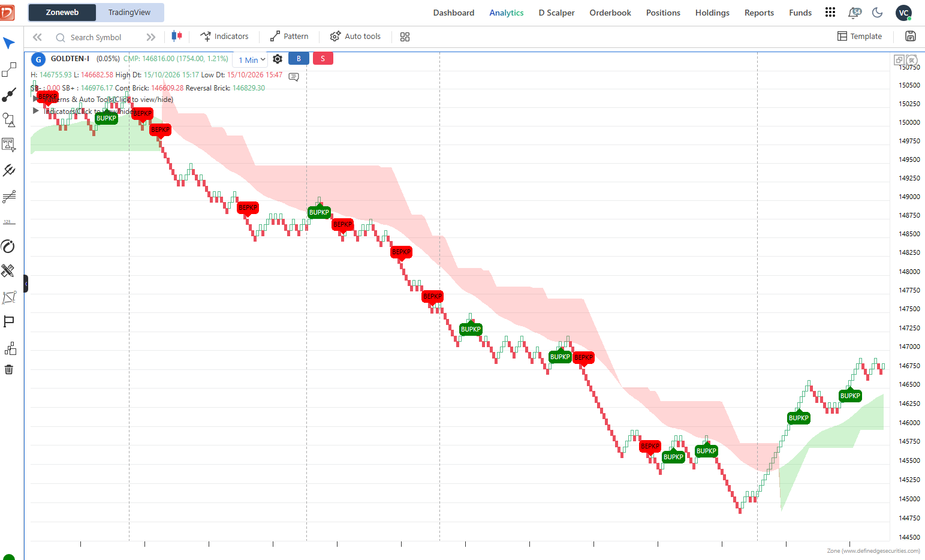
Task: Go to the Orderbook tab
Action: point(610,13)
